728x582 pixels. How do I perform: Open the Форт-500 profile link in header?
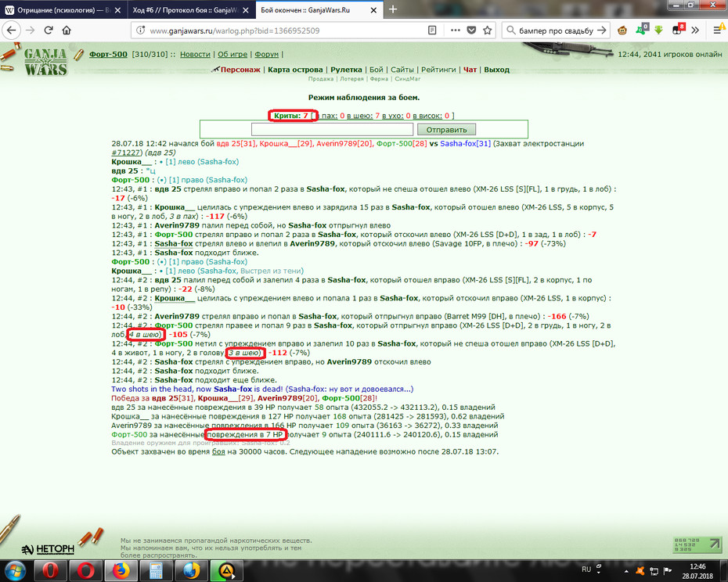[108, 54]
